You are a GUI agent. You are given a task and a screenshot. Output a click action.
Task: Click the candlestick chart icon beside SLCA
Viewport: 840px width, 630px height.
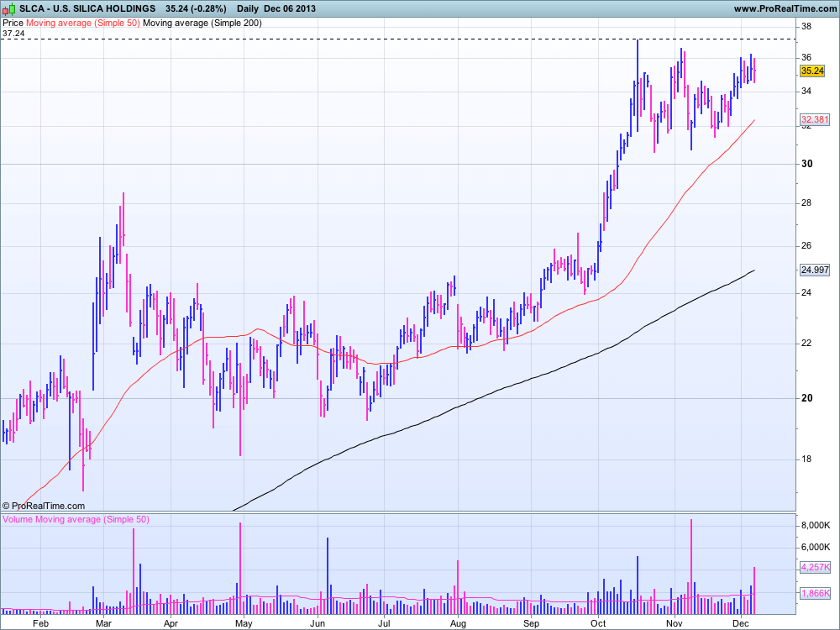(x=11, y=8)
